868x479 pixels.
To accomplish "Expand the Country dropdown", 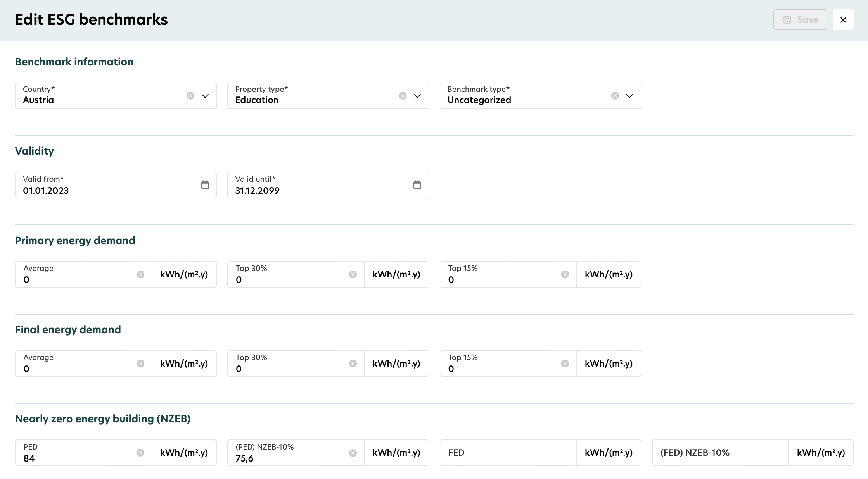I will pos(205,96).
